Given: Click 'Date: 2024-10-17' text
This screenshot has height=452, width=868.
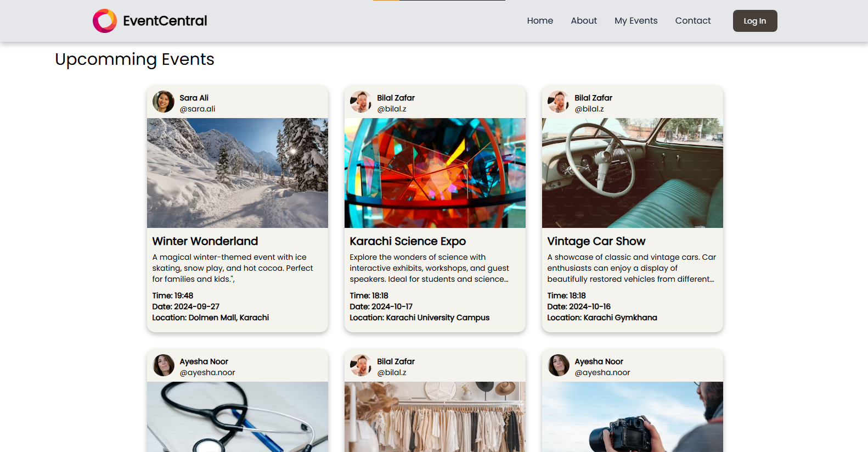Looking at the screenshot, I should [381, 306].
